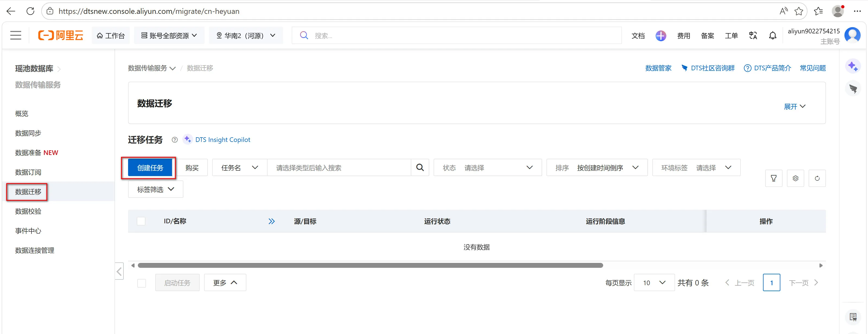
Task: Go to 事件中心 in the sidebar
Action: click(28, 231)
